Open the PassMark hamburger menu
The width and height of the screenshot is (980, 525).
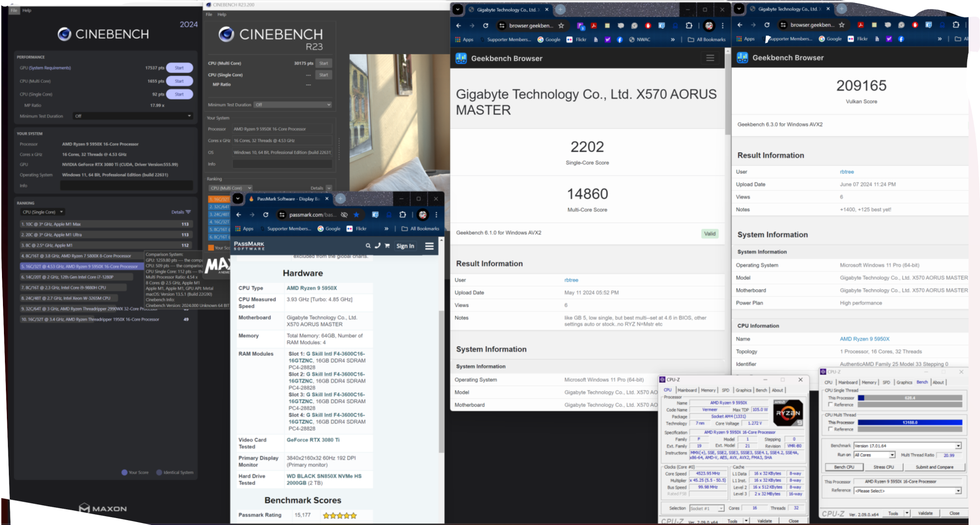[x=429, y=246]
